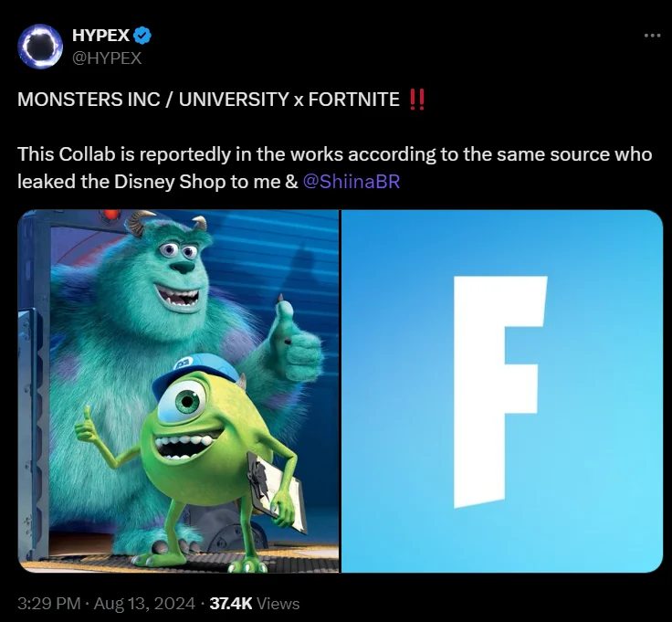Click the MONSTERS INC / UNIVERSITY x FORTNITE headline
672x622 pixels.
pyautogui.click(x=208, y=100)
